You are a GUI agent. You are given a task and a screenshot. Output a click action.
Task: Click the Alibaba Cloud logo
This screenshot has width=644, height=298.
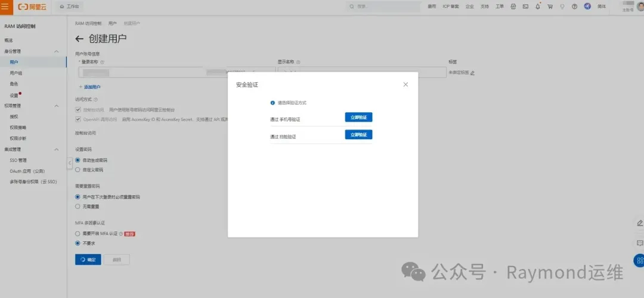pyautogui.click(x=32, y=7)
